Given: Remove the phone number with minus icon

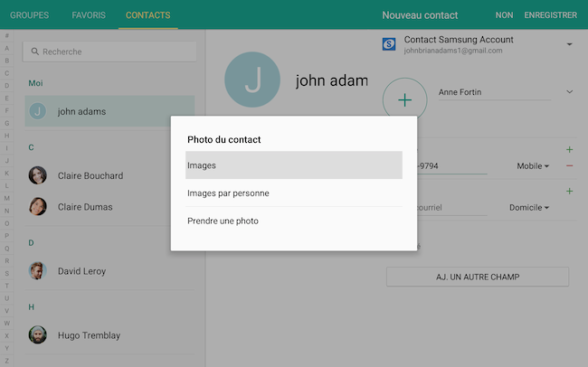Looking at the screenshot, I should [x=569, y=165].
